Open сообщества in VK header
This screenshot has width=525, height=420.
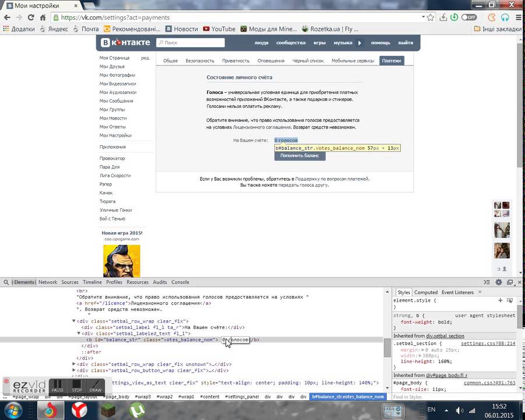tap(290, 43)
